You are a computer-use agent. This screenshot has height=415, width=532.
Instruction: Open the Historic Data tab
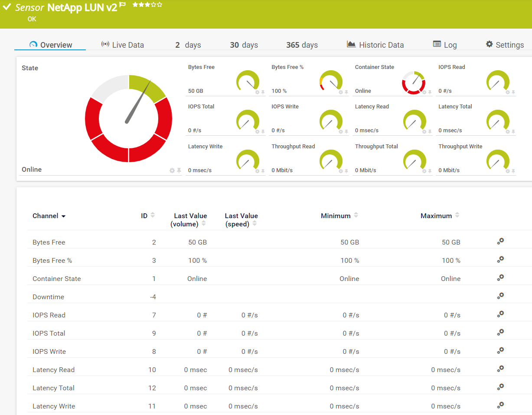[375, 45]
